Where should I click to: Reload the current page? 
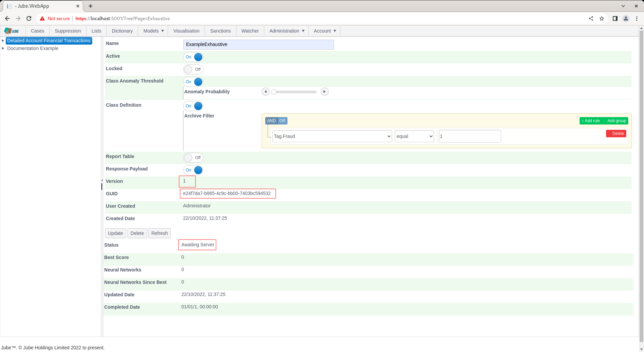click(29, 18)
